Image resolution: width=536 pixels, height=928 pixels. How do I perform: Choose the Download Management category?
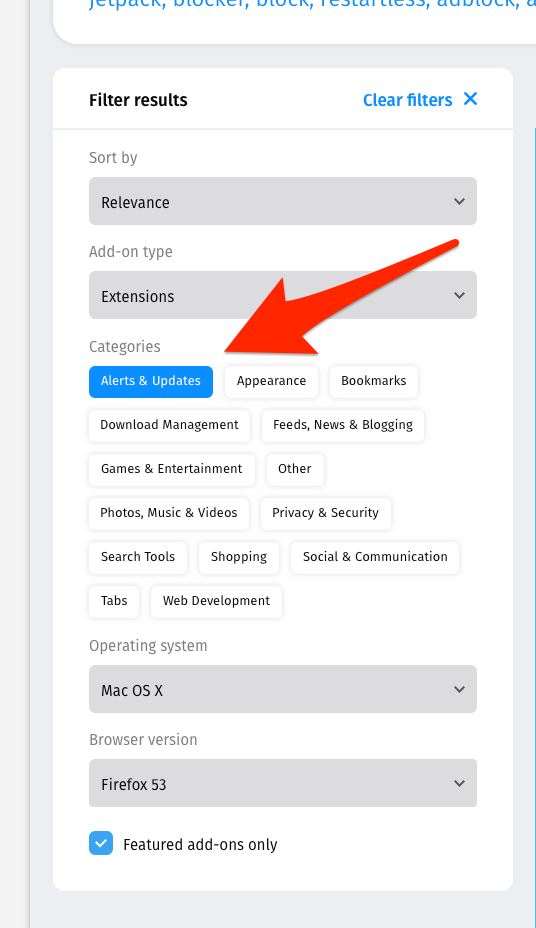coord(170,426)
